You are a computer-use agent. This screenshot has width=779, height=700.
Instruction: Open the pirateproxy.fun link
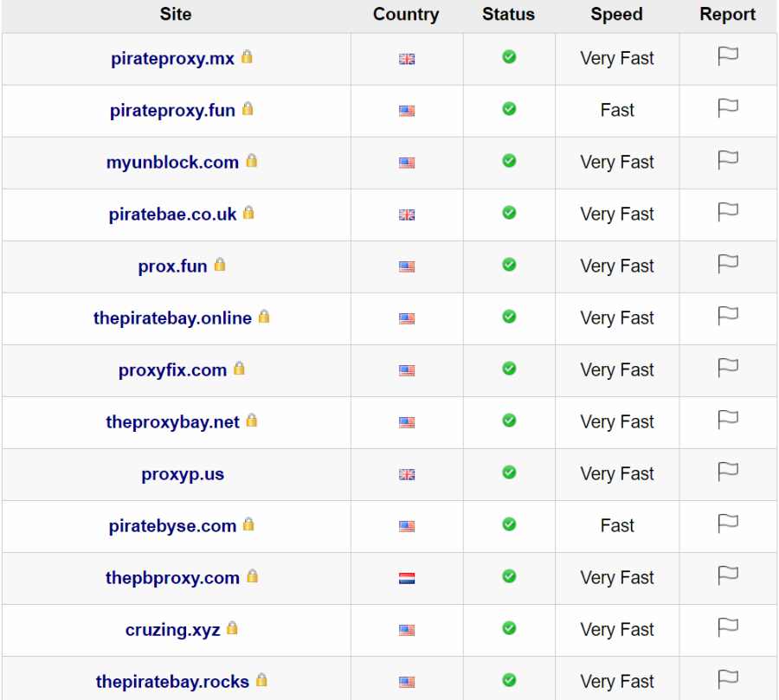pyautogui.click(x=171, y=111)
